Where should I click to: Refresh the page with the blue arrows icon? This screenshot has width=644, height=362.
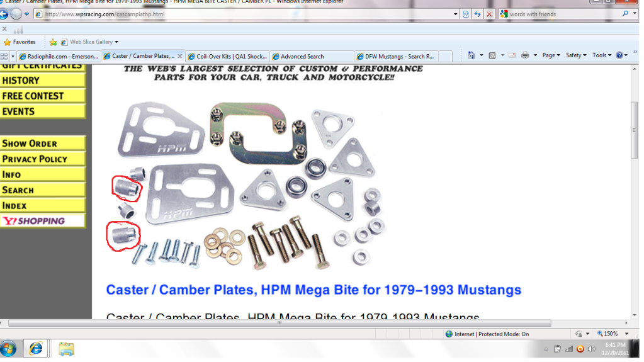[477, 14]
